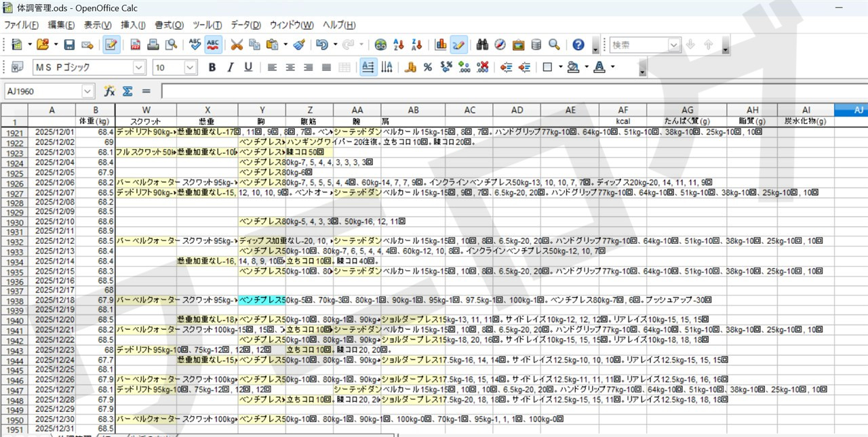Image resolution: width=868 pixels, height=437 pixels.
Task: Toggle AutoSpellcheck on or off
Action: (214, 45)
